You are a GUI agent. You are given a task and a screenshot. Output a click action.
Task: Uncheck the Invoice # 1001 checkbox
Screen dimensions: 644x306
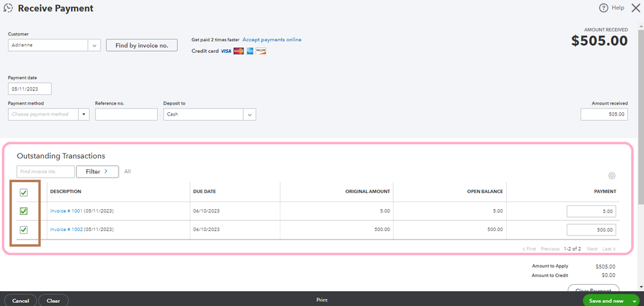coord(24,211)
